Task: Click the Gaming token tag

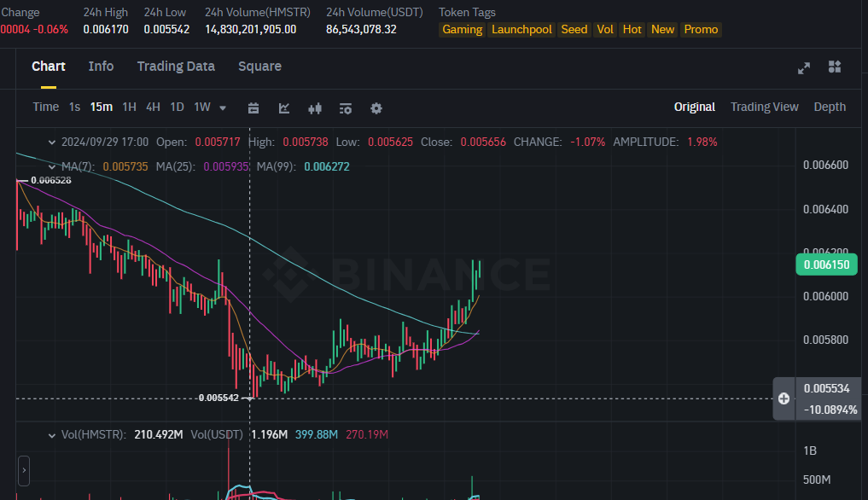Action: tap(463, 29)
